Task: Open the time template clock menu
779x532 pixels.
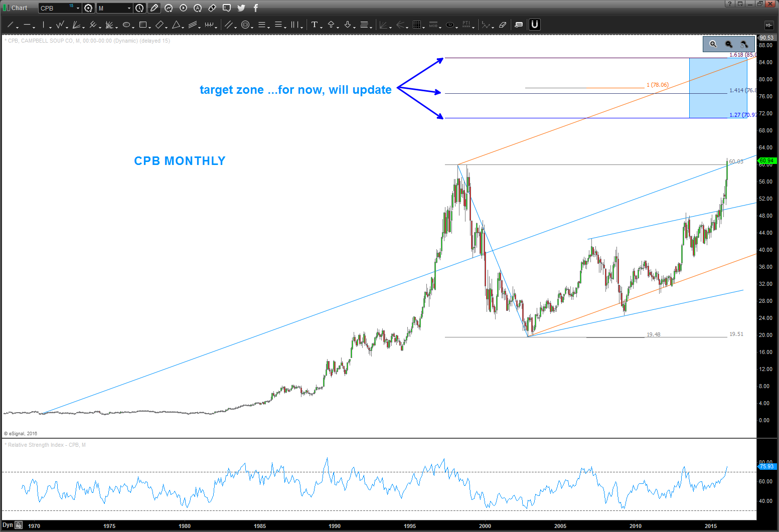Action: pos(140,8)
